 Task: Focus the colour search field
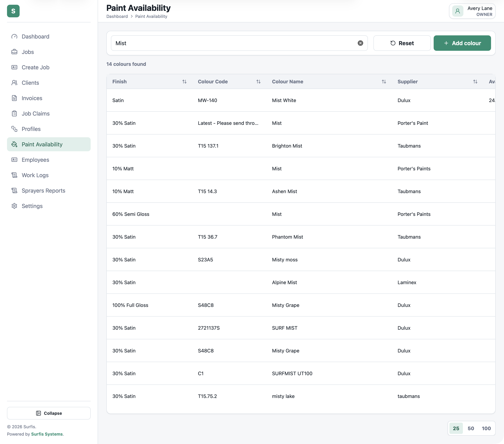point(234,43)
